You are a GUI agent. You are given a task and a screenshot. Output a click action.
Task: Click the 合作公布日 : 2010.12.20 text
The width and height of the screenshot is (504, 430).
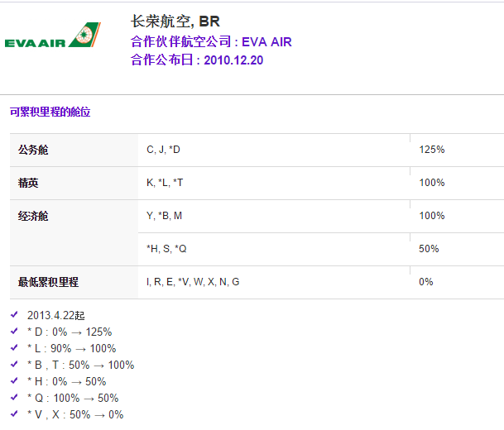197,60
